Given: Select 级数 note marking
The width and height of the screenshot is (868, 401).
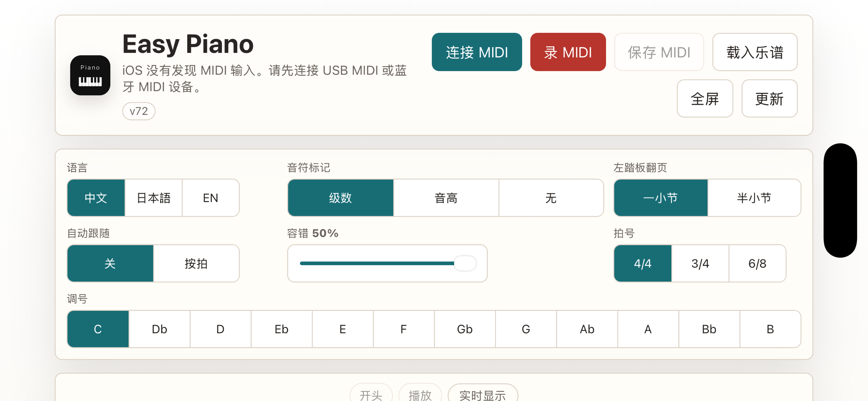Looking at the screenshot, I should (x=340, y=198).
